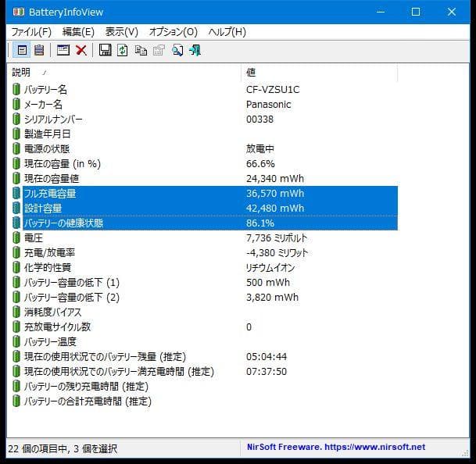Save selected items with the floppy icon
The image size is (476, 464).
tap(105, 50)
